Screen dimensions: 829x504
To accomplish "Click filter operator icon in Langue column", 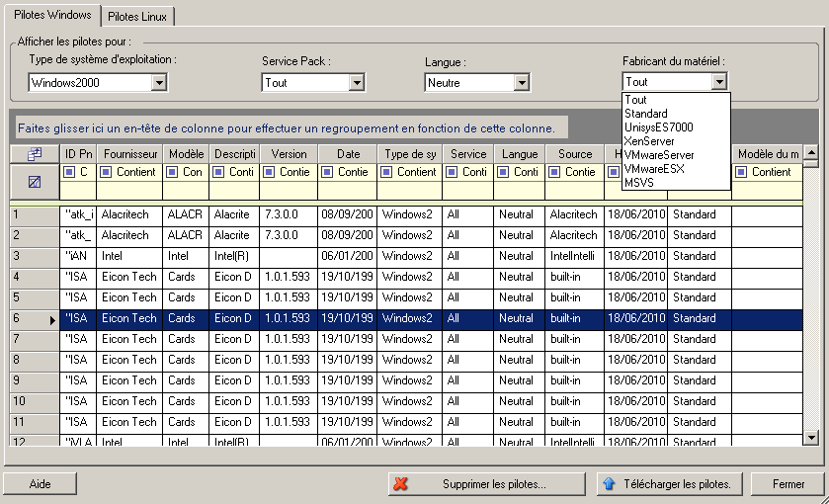I will (x=503, y=172).
